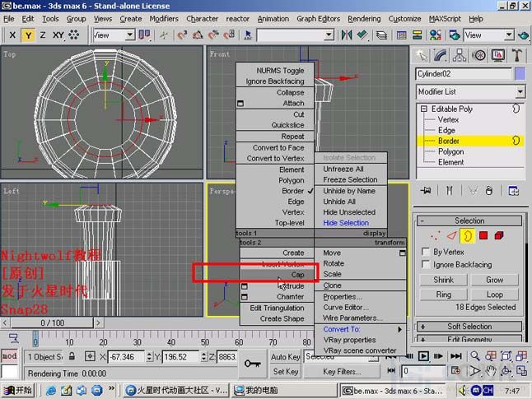Open Chamfer settings box in quad menu
The width and height of the screenshot is (532, 399).
click(x=244, y=297)
